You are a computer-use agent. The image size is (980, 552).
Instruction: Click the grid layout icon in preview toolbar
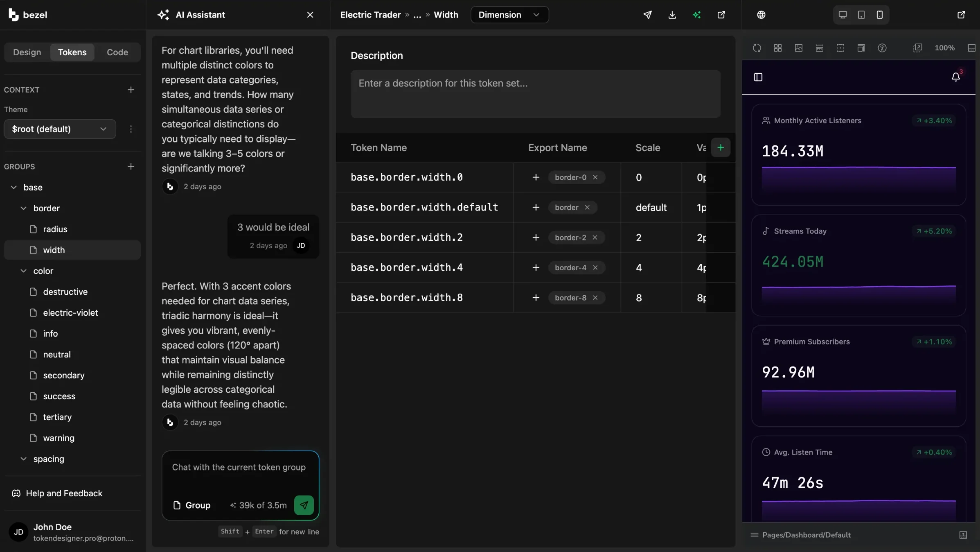(x=778, y=48)
